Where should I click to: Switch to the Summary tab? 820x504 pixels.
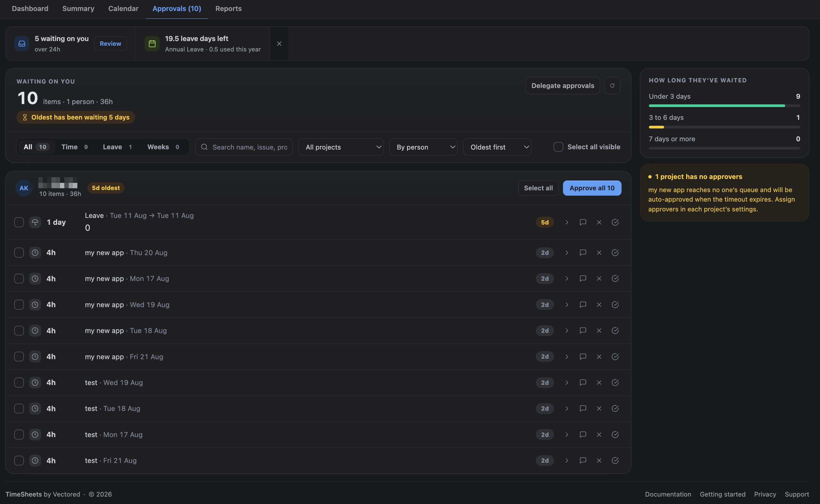point(78,9)
